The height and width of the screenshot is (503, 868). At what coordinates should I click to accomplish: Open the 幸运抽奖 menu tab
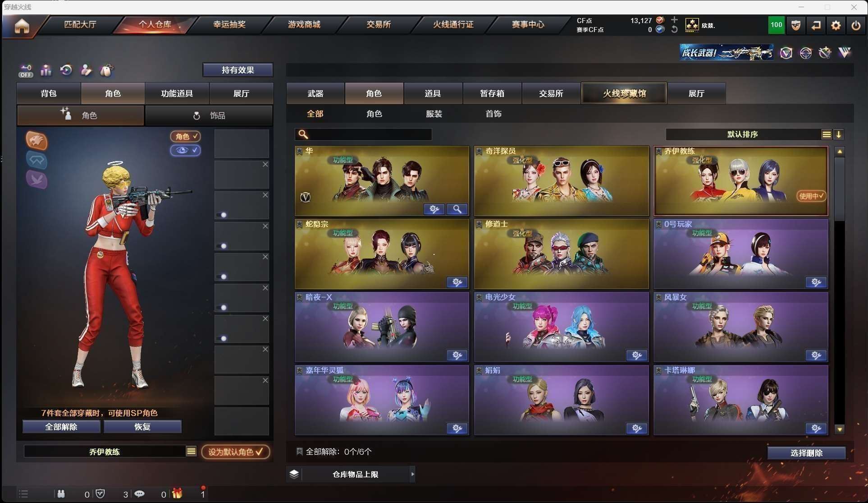(229, 24)
